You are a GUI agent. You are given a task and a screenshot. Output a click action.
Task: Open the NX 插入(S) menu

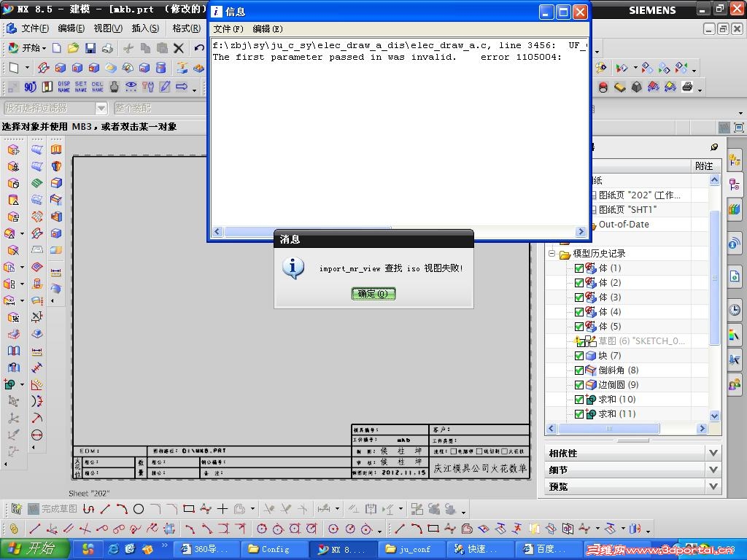tap(145, 28)
